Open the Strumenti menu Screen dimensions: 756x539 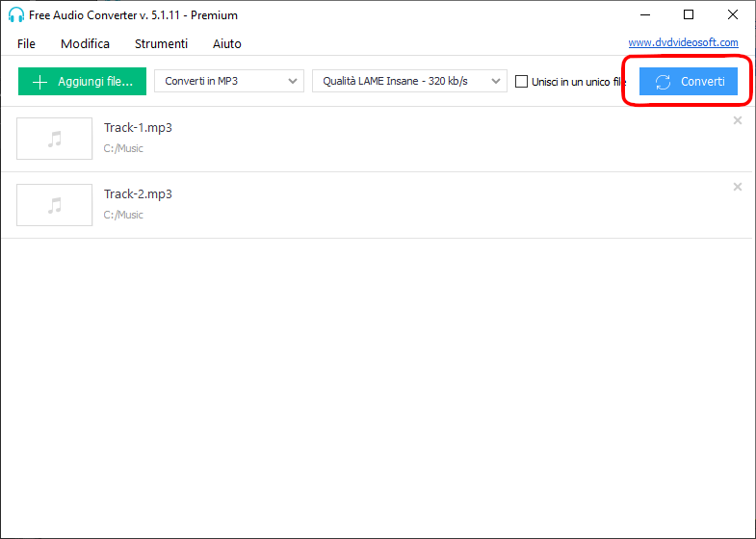point(161,44)
